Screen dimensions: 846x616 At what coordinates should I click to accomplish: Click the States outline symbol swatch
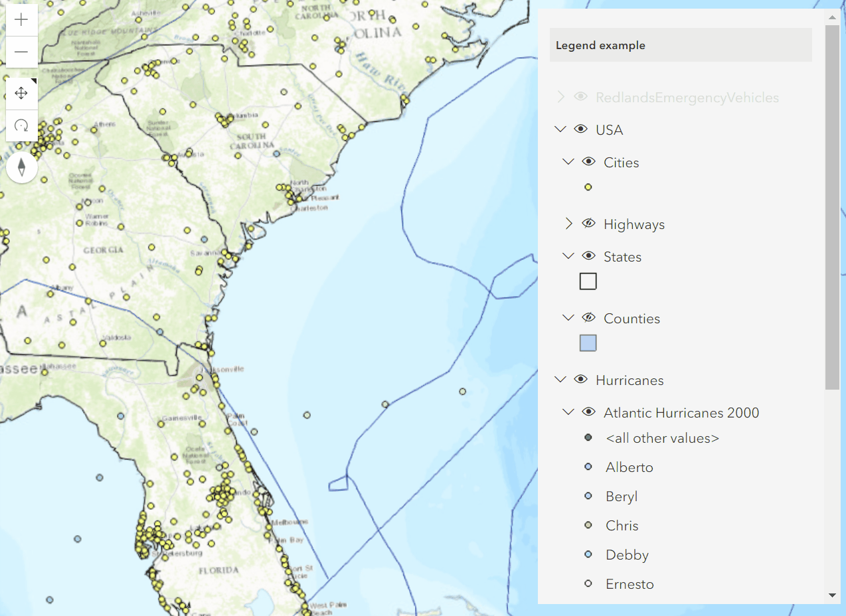pyautogui.click(x=588, y=281)
